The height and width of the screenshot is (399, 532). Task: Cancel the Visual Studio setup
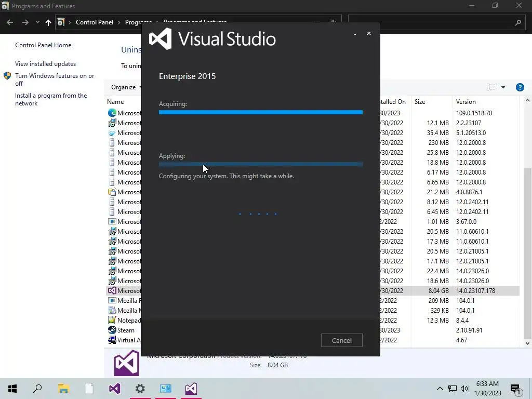341,340
